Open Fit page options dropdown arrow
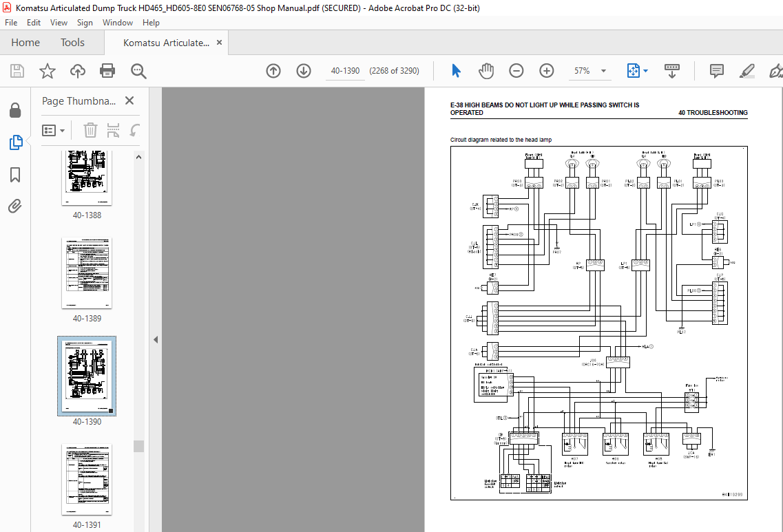This screenshot has height=532, width=783. 646,71
